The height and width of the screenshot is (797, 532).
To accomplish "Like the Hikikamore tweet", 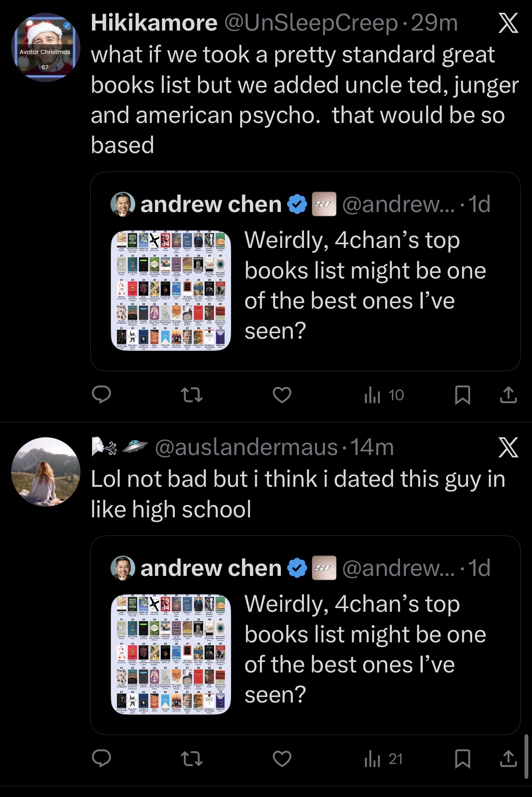I will click(282, 395).
